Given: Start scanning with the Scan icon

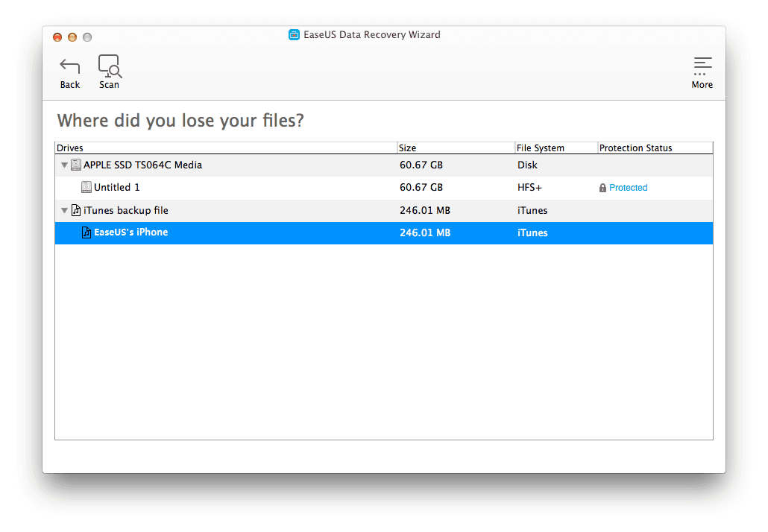Looking at the screenshot, I should [110, 66].
